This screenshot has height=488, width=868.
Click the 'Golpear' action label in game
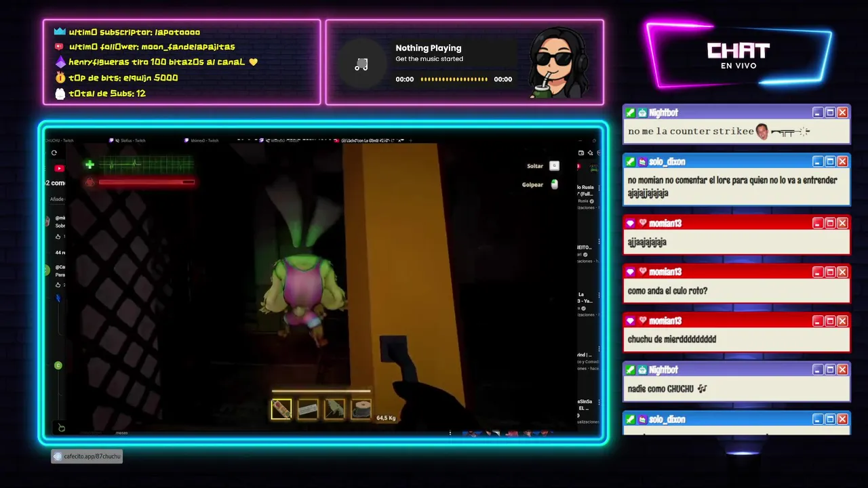[532, 184]
